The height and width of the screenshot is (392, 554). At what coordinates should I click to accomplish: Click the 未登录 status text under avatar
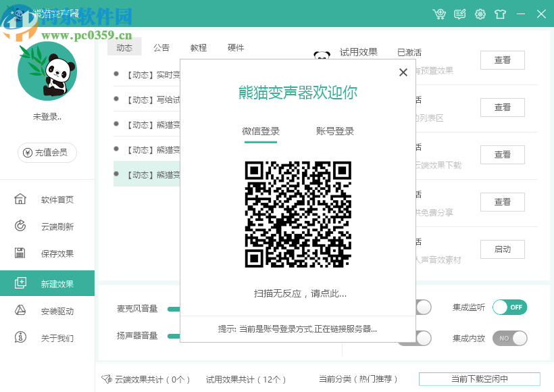point(47,117)
